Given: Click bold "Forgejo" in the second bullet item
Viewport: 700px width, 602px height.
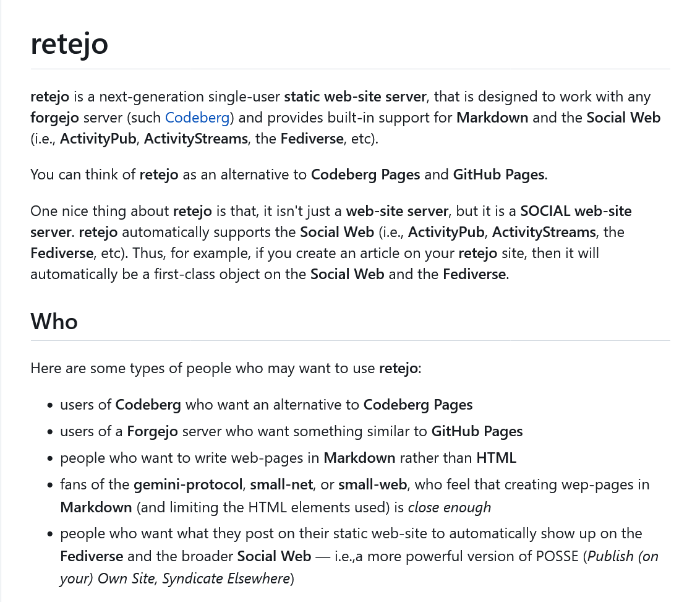Looking at the screenshot, I should click(x=153, y=431).
